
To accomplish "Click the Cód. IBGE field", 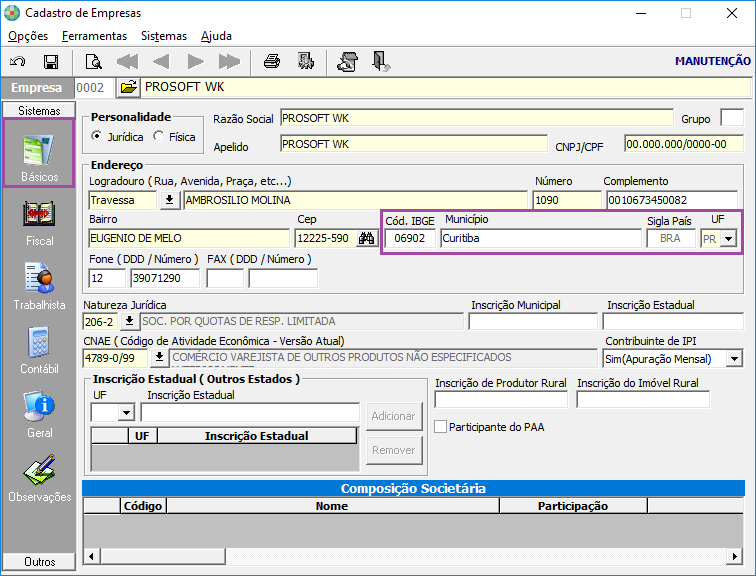I will [x=410, y=238].
